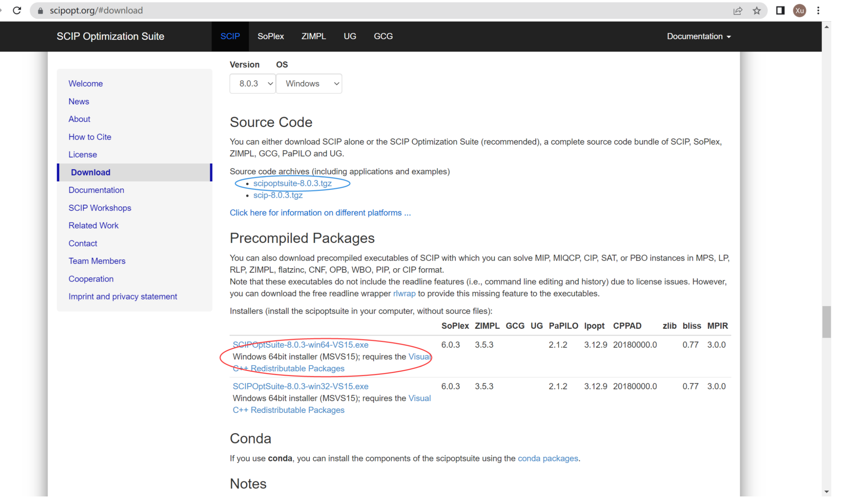The image size is (845, 504).
Task: Reload the page with refresh icon
Action: (17, 10)
